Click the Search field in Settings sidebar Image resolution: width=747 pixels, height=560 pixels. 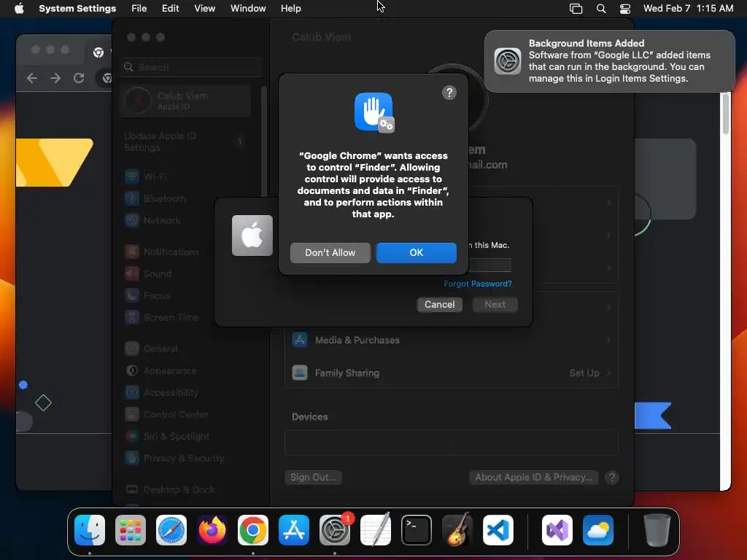[x=192, y=67]
